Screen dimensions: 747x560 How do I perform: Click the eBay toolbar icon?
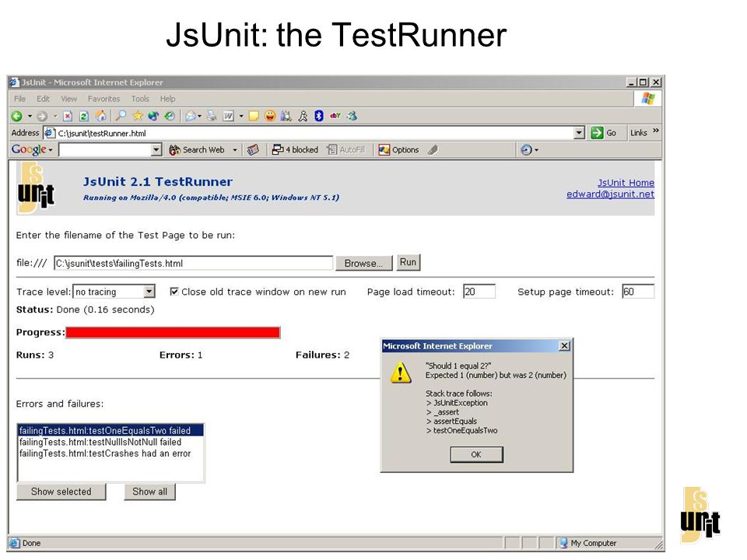335,116
